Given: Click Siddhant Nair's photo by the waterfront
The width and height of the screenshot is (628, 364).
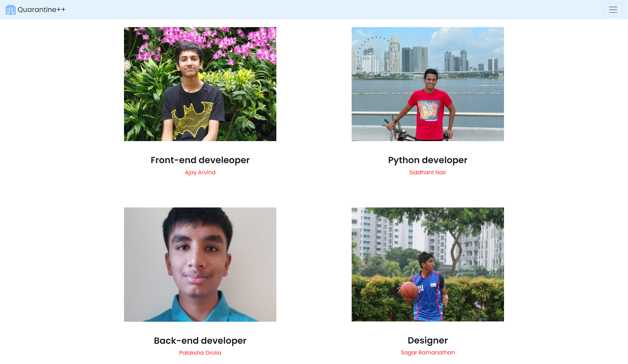Looking at the screenshot, I should (427, 84).
